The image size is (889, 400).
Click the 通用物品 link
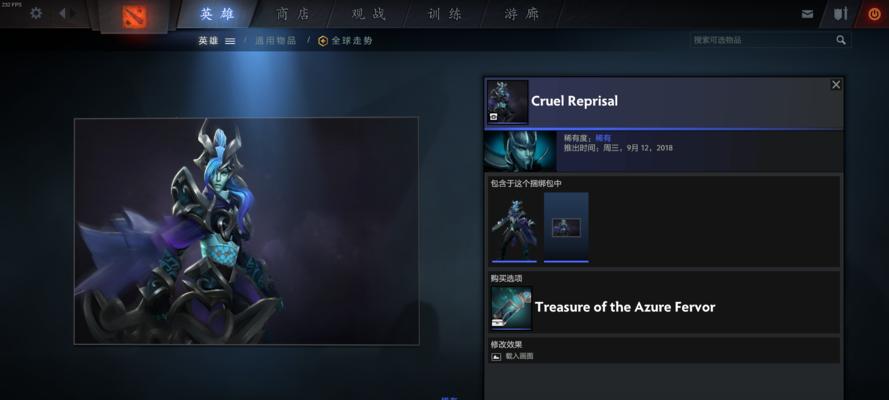coord(276,41)
